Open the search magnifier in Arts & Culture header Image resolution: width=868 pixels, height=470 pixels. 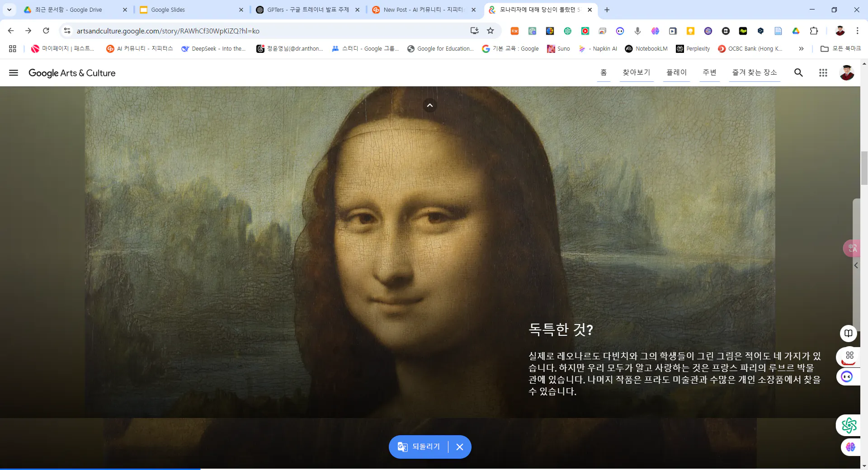click(798, 73)
